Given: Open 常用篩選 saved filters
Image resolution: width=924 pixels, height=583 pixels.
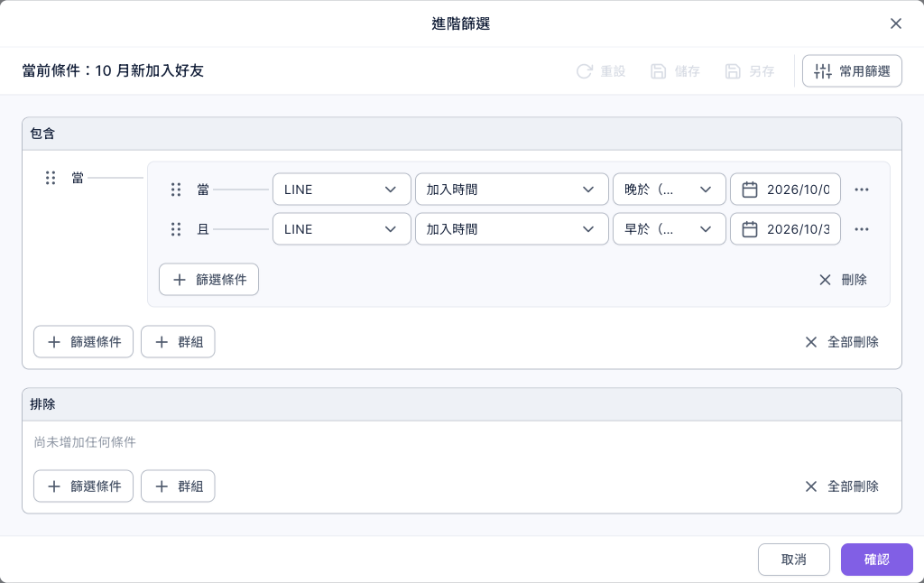Looking at the screenshot, I should pos(852,71).
